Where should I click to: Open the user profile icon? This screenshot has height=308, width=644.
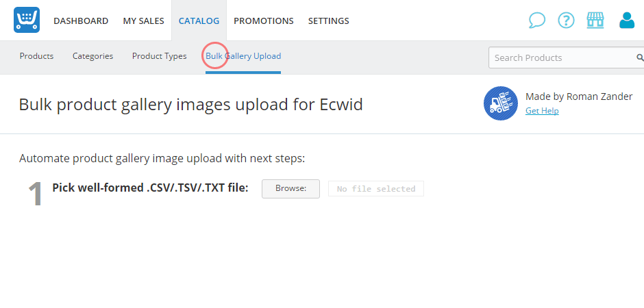tap(627, 20)
